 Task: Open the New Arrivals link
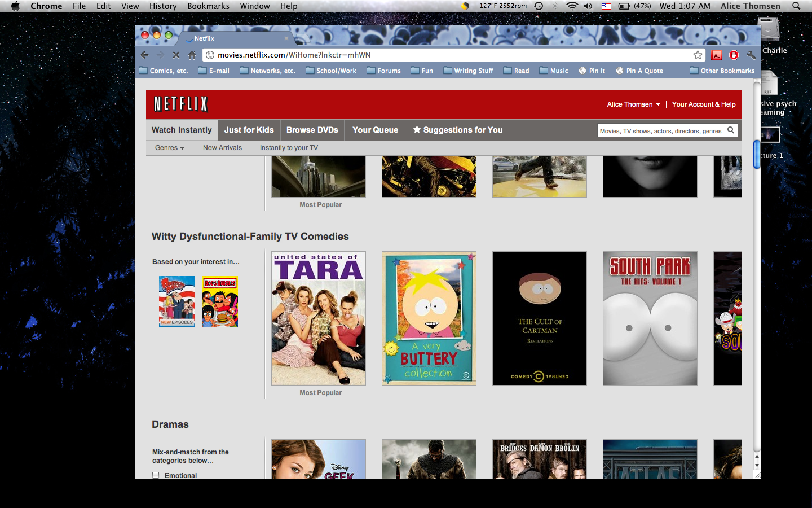point(222,148)
